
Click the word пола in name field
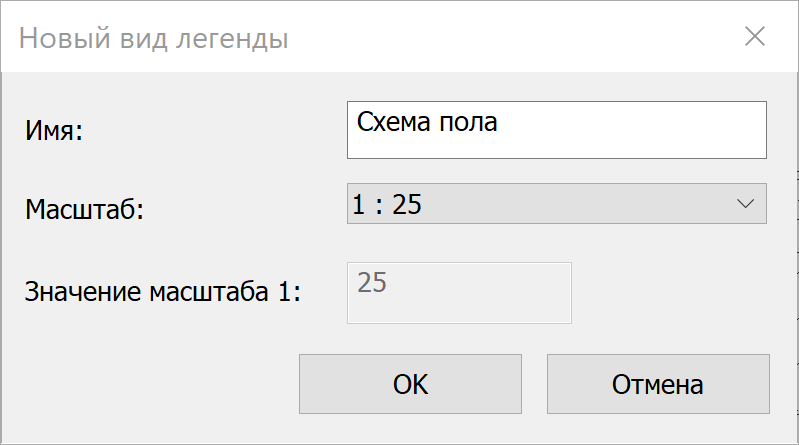[468, 122]
